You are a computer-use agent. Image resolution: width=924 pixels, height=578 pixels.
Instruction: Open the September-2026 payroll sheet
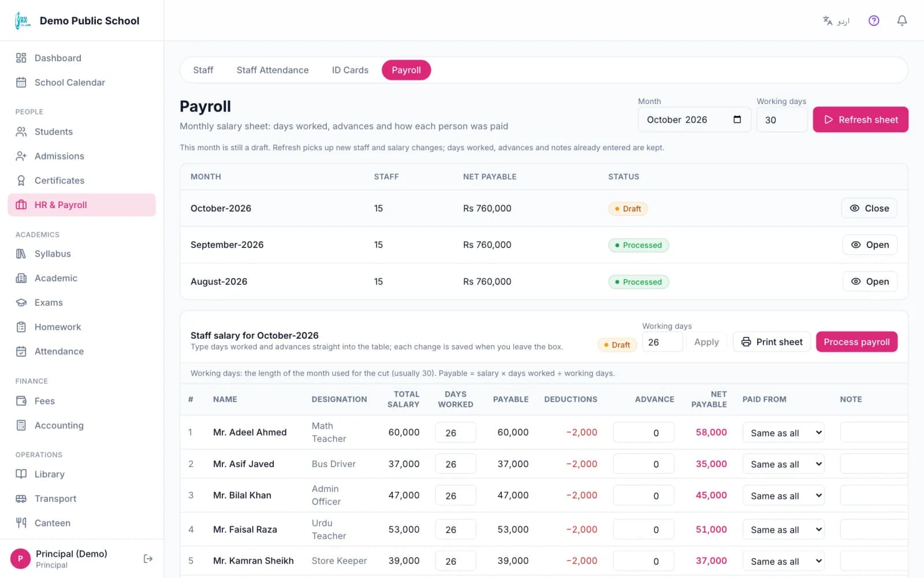click(x=870, y=244)
